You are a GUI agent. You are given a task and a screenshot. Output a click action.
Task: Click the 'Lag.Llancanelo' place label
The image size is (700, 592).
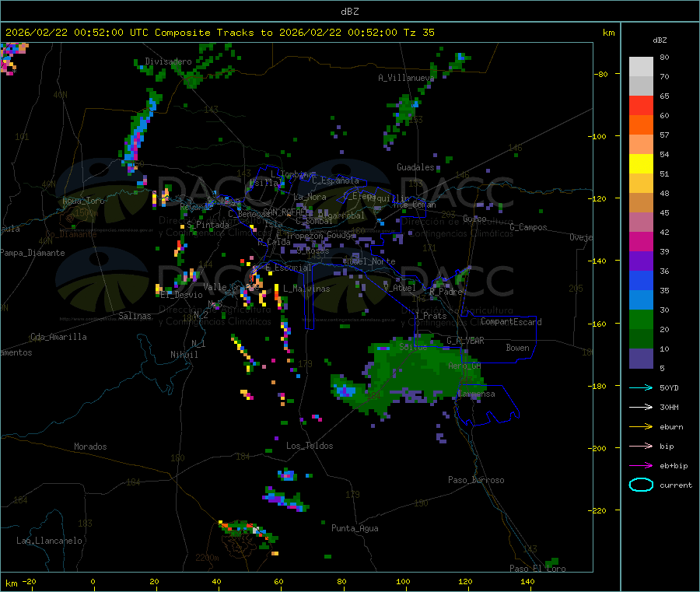click(49, 541)
